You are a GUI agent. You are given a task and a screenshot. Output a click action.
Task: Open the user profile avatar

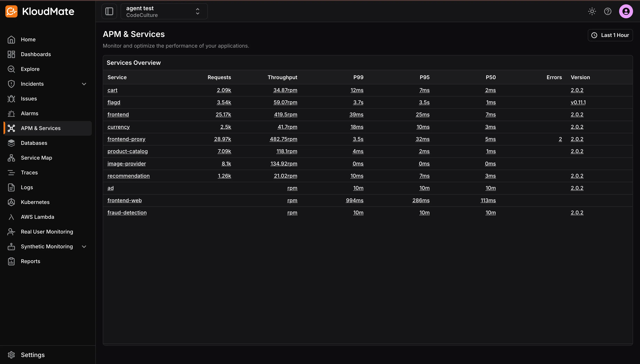[626, 11]
